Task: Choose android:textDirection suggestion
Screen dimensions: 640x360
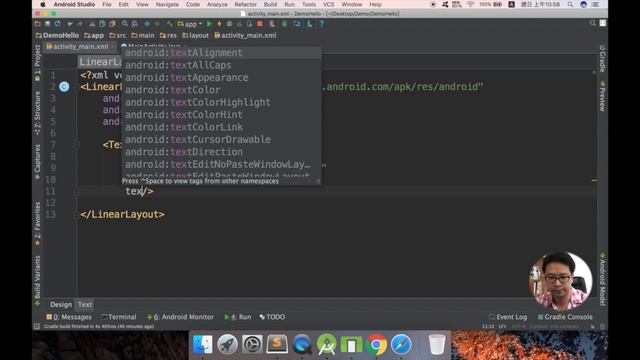Action: pyautogui.click(x=221, y=152)
